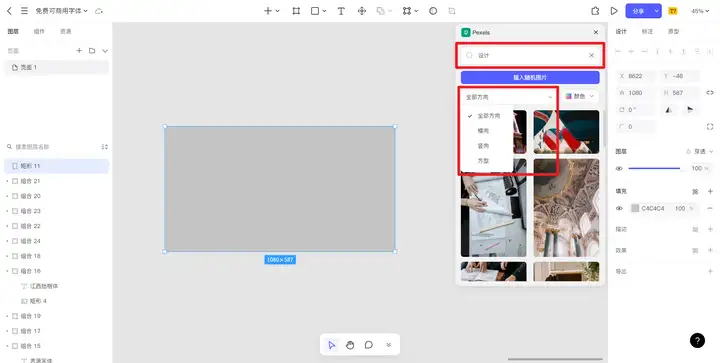The image size is (720, 363).
Task: Open the 45% zoom dropdown
Action: 700,11
